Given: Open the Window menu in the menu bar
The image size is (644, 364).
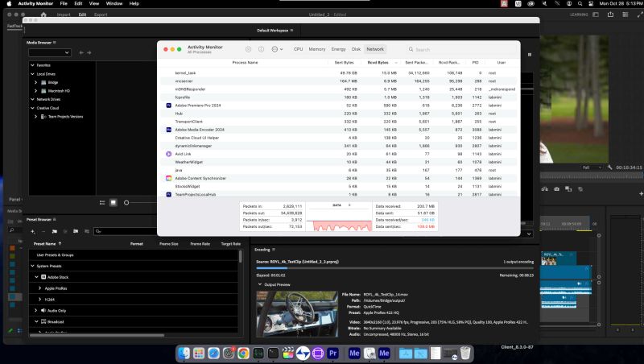Looking at the screenshot, I should tap(114, 3).
